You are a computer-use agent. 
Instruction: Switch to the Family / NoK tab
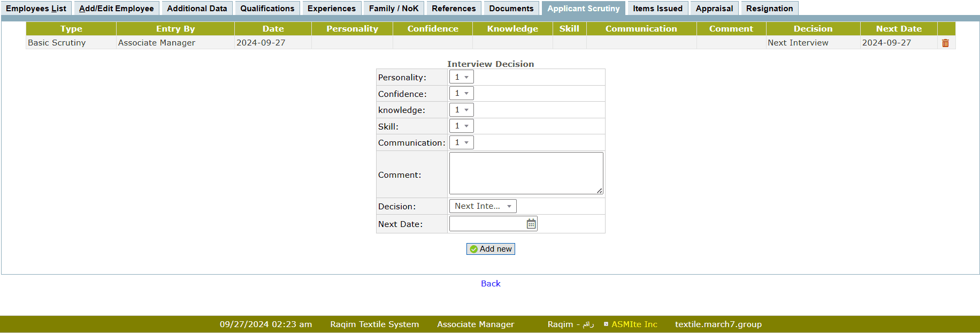(x=394, y=9)
